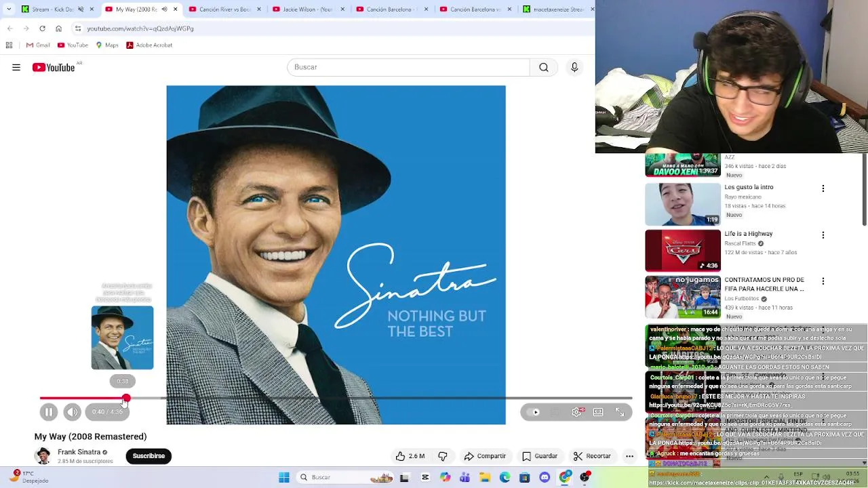Viewport: 868px width, 488px height.
Task: Toggle the autoplay switch in the player
Action: tap(534, 412)
